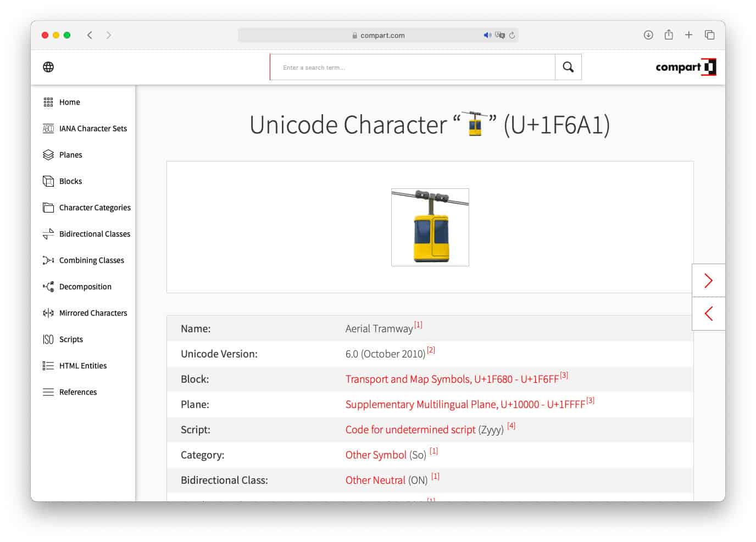The height and width of the screenshot is (542, 756).
Task: Open Character Categories via folder icon
Action: pyautogui.click(x=48, y=207)
